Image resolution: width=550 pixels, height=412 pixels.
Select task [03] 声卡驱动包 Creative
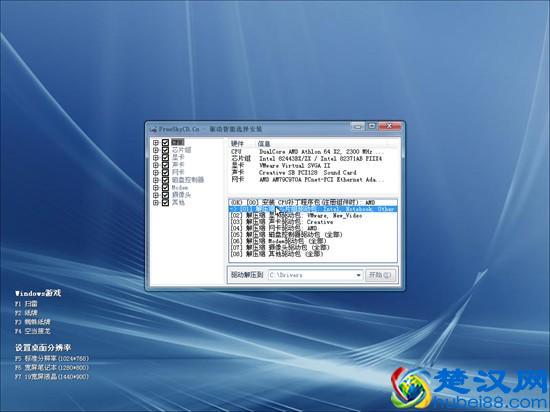tap(313, 222)
